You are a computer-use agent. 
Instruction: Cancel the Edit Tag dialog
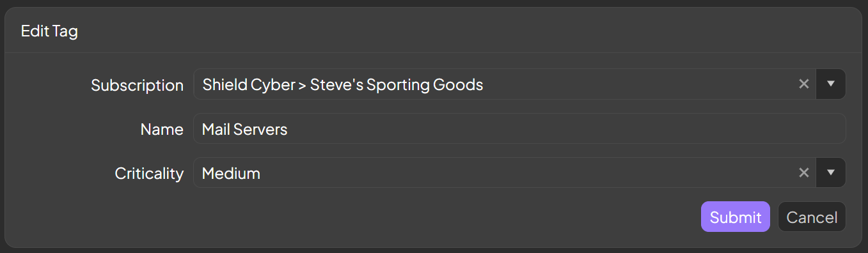812,217
